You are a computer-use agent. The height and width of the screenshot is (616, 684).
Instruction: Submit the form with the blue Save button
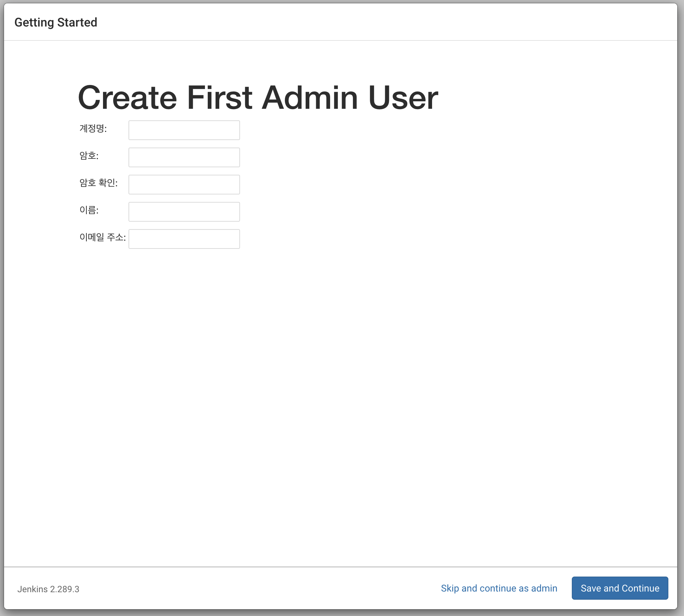pos(619,588)
